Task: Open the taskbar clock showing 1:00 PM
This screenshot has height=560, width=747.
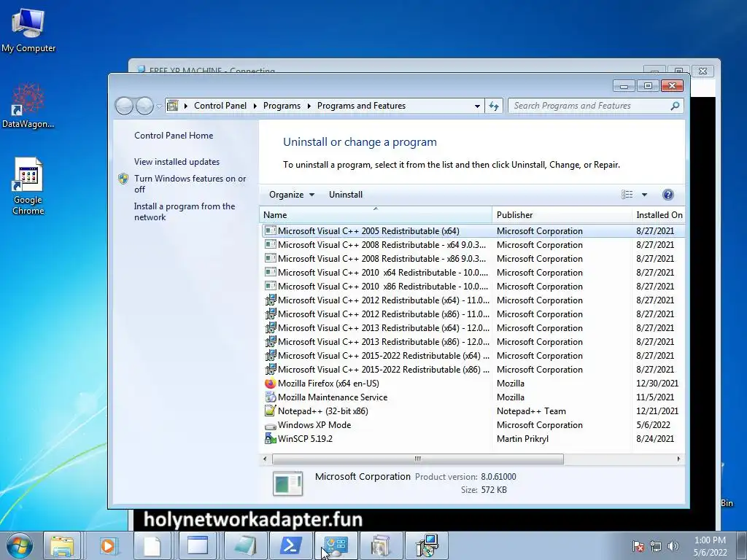Action: click(x=710, y=546)
